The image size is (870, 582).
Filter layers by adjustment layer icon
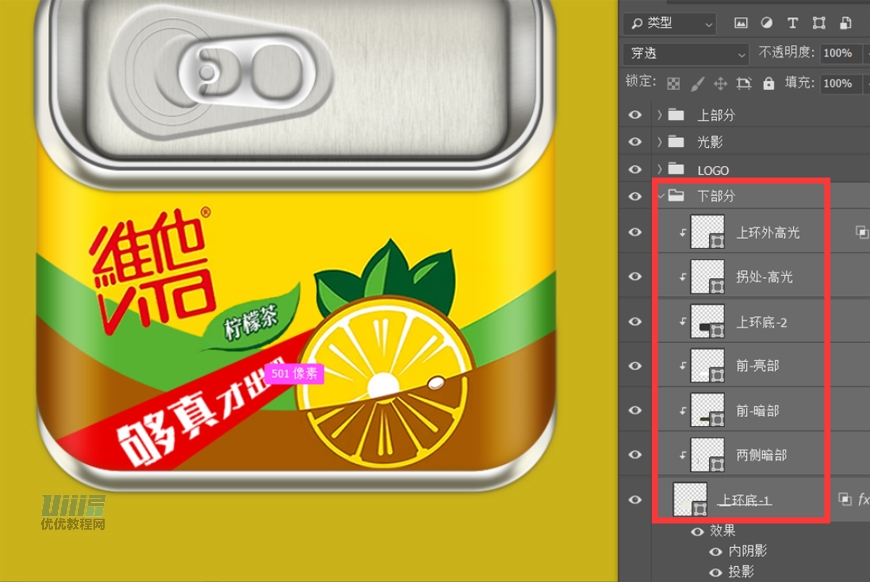766,23
